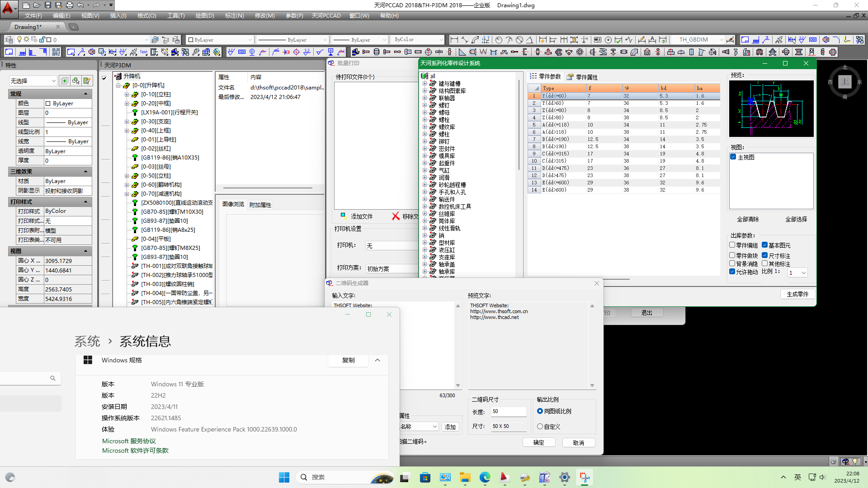Viewport: 868px width, 488px height.
Task: Open the color ByLayer dropdown in toolbar
Action: pos(220,40)
